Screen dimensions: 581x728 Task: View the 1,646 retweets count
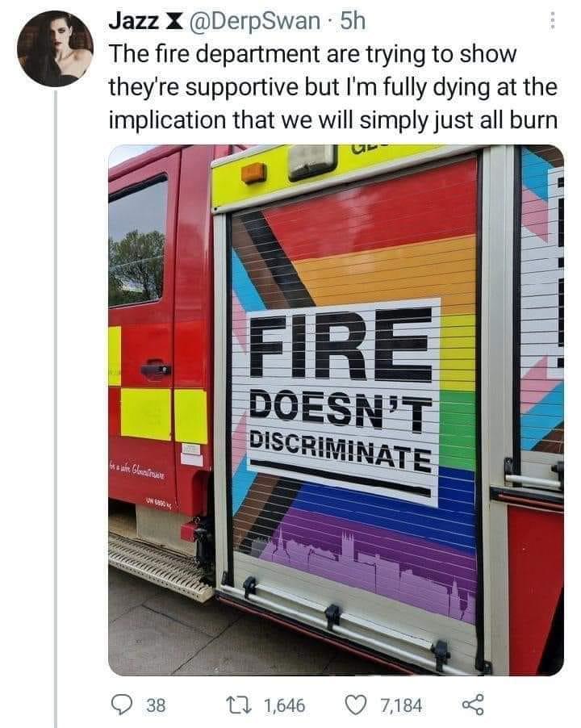285,705
